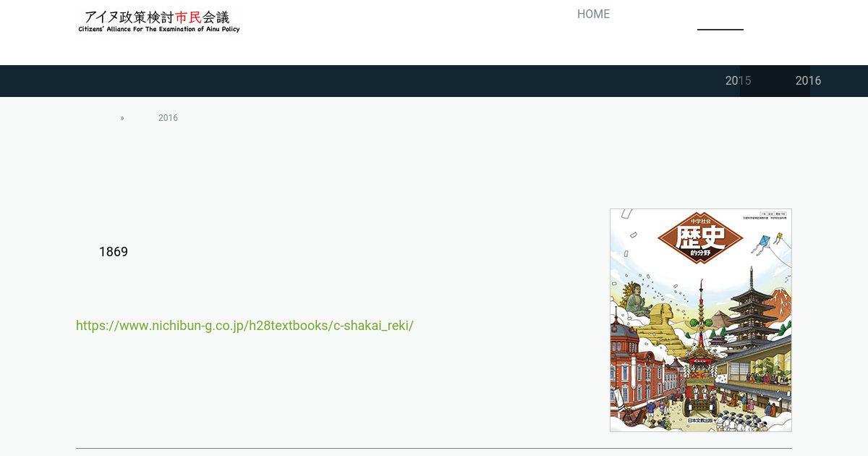868x456 pixels.
Task: Open the nichibun-g.co.jp textbook link
Action: tap(244, 325)
